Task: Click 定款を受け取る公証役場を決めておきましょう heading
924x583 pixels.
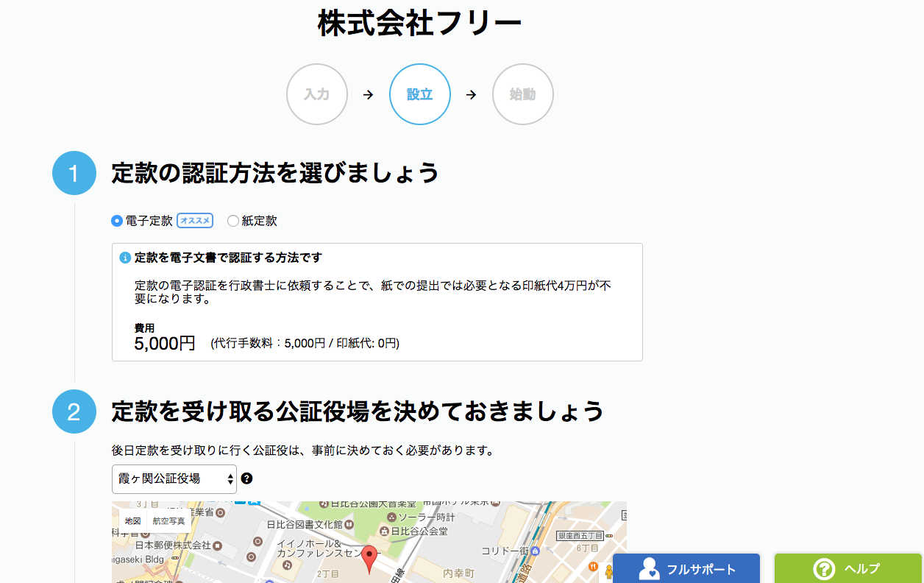Action: [358, 411]
